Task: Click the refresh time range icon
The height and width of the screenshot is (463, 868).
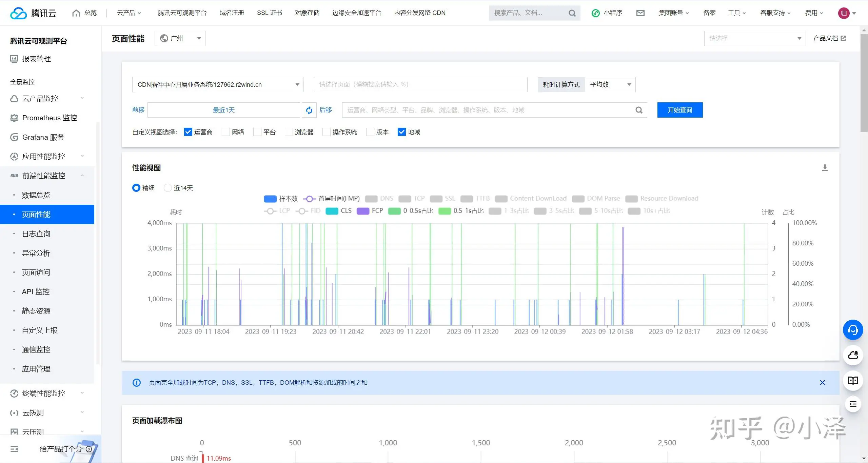Action: coord(309,110)
